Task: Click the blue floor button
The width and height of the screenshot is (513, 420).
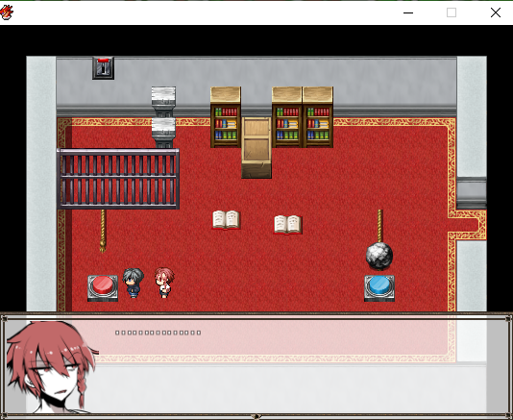Action: point(379,287)
